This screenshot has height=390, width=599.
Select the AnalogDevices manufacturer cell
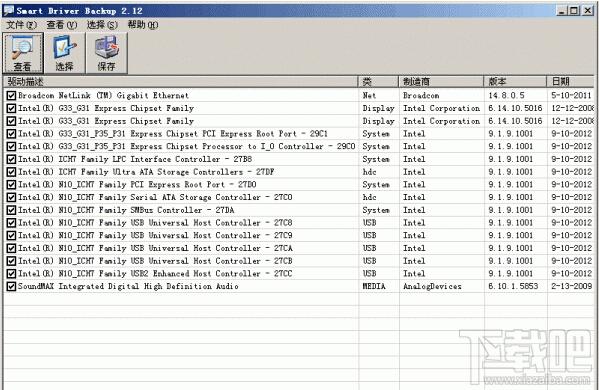tap(432, 286)
